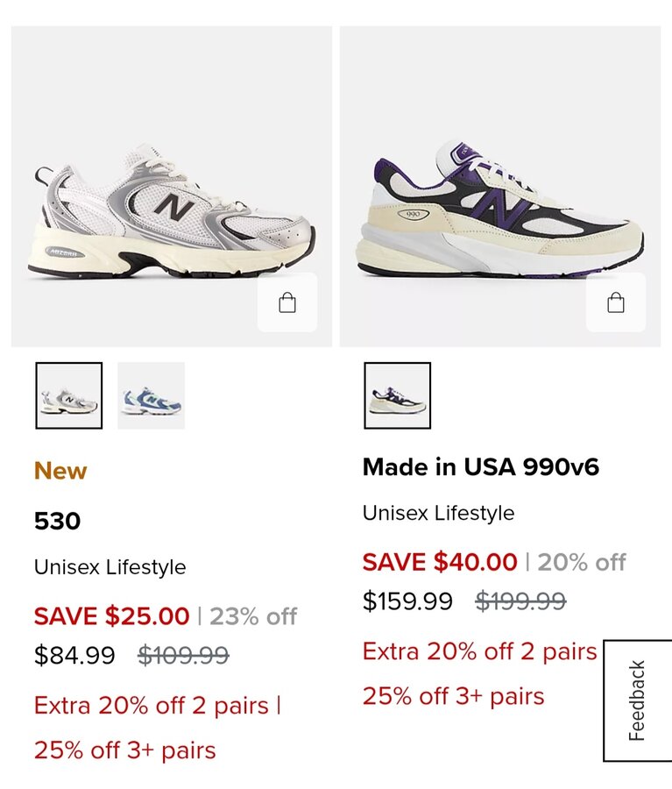Click the quick-add bag icon on the 530 sneaker
672x789 pixels.
[x=287, y=303]
